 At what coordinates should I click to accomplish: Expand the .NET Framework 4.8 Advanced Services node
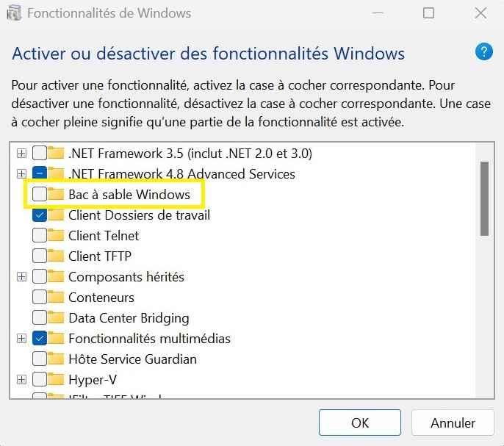tap(21, 174)
